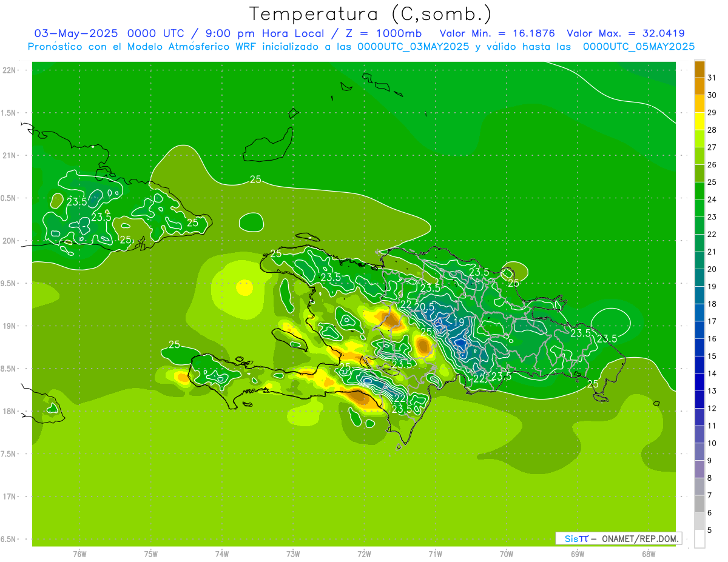The height and width of the screenshot is (562, 728).
Task: Click the "68W" longitude axis label
Action: coord(648,554)
